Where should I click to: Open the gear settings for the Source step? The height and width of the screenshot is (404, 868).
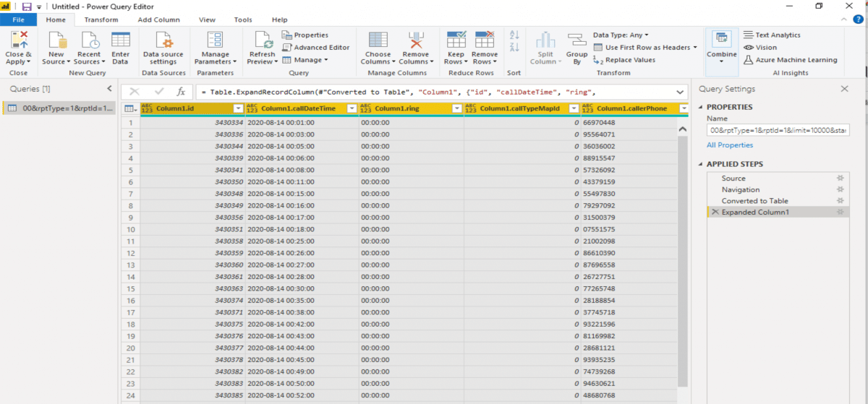coord(840,179)
